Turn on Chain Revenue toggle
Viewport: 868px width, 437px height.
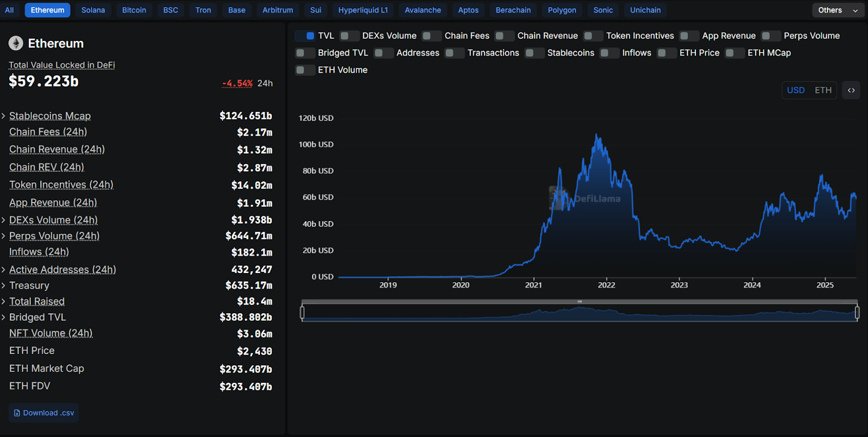click(x=505, y=36)
